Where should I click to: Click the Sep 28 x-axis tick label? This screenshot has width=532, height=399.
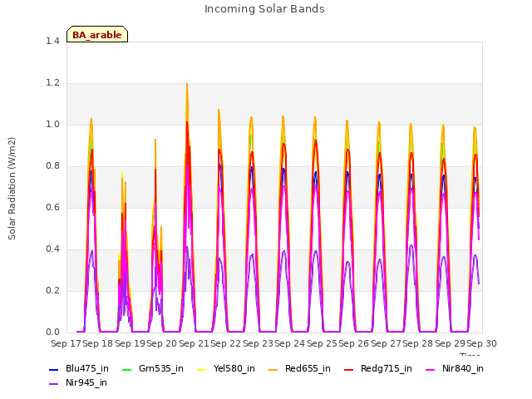pyautogui.click(x=417, y=343)
